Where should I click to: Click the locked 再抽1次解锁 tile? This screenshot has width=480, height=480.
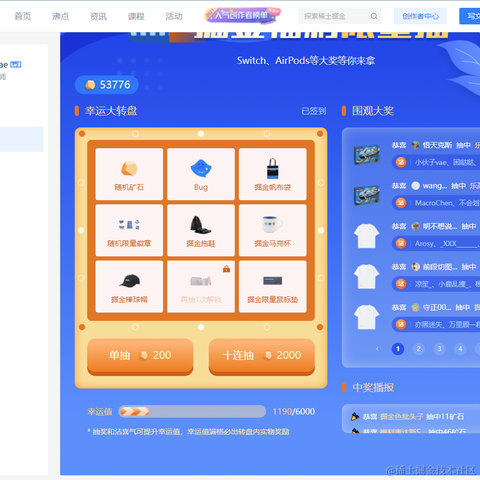201,287
